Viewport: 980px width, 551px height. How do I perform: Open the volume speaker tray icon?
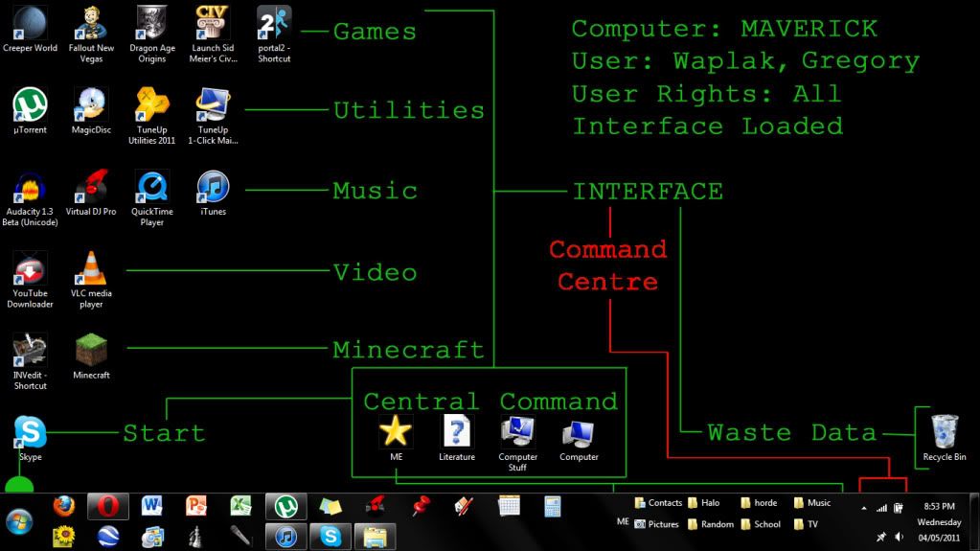click(x=899, y=537)
